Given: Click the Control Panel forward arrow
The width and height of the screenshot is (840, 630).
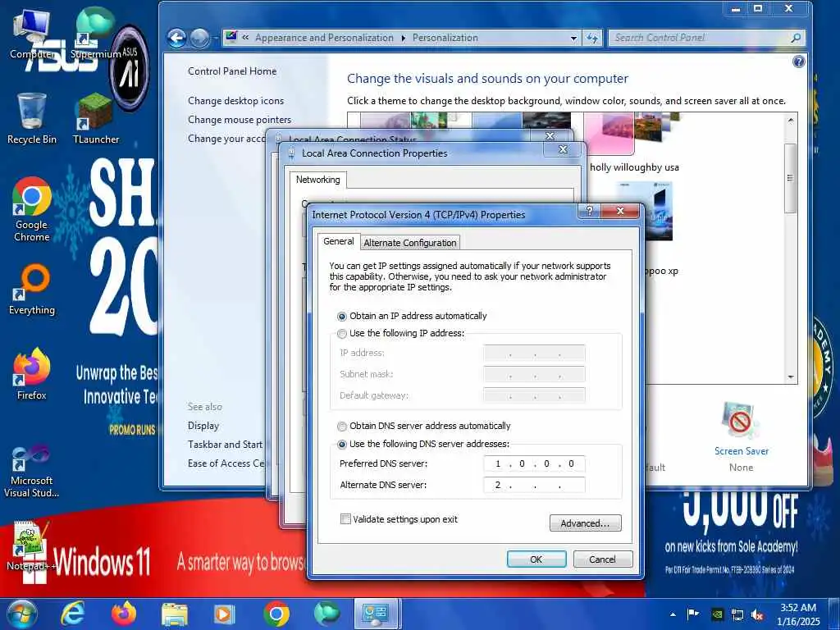Looking at the screenshot, I should [199, 38].
